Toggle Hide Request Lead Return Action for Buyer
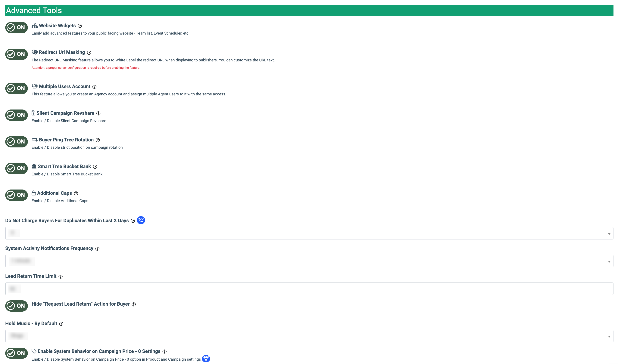The image size is (618, 364). pos(16,306)
